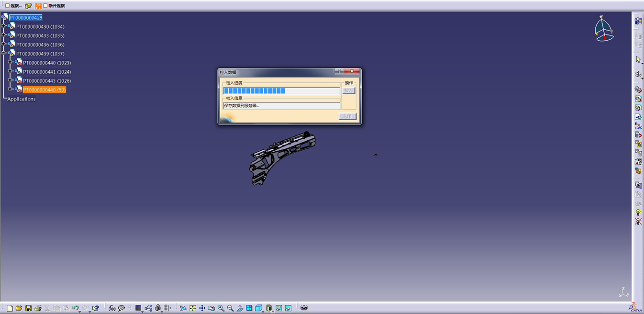
Task: Click the lightbulb icon in right toolbar
Action: (x=638, y=212)
